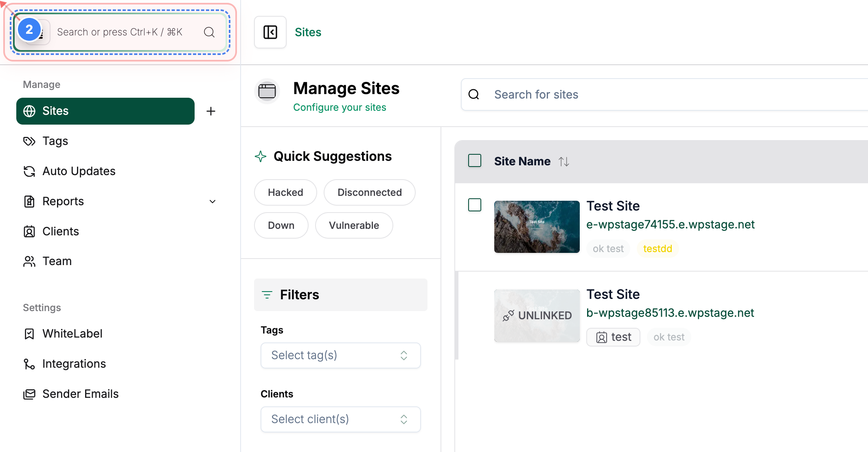Click the Sender Emails envelope icon
The height and width of the screenshot is (452, 868).
coord(30,394)
